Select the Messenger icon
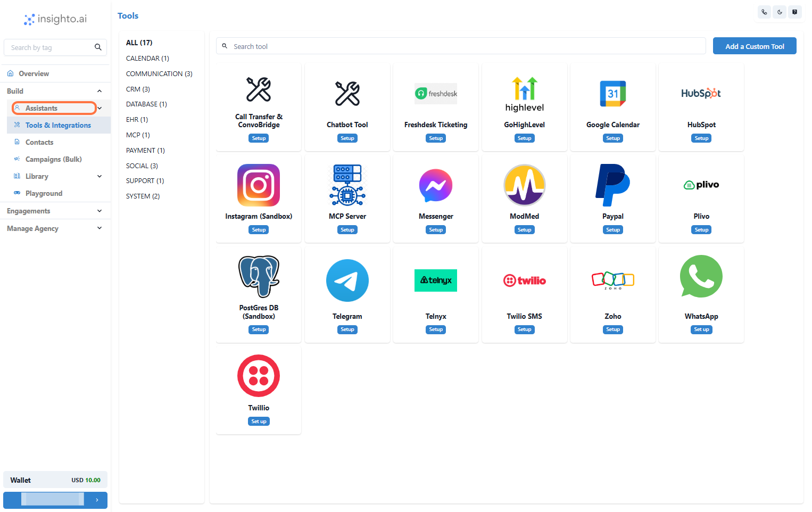 pyautogui.click(x=436, y=185)
